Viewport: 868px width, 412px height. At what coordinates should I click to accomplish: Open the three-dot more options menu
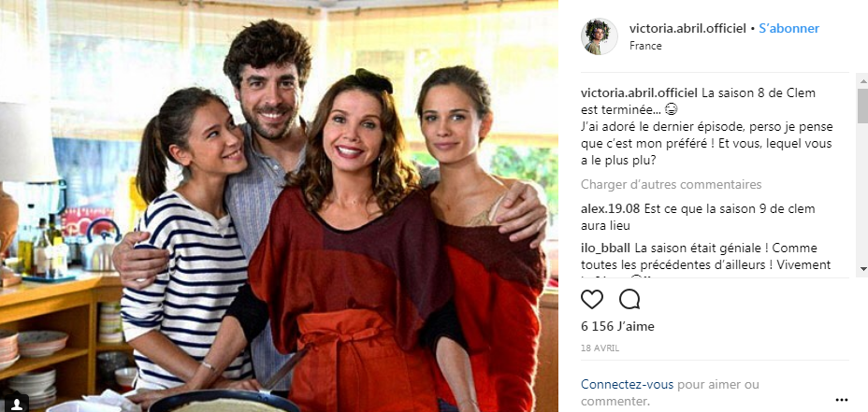click(x=842, y=400)
